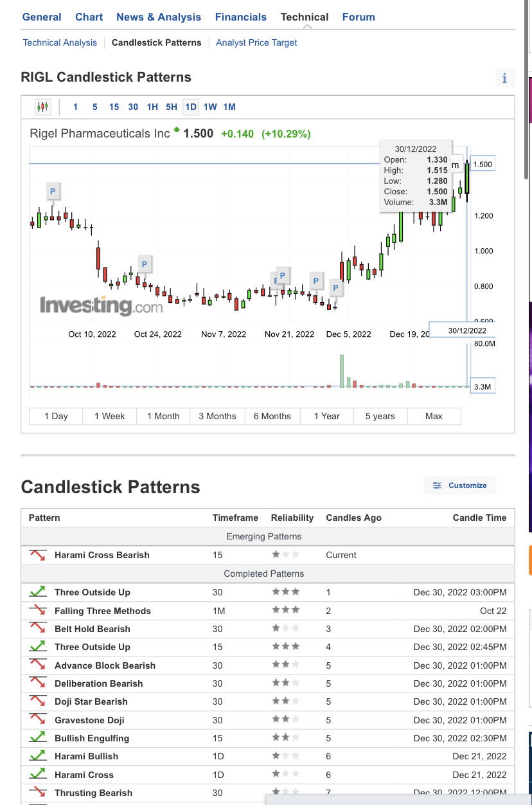Show Max chart range

[434, 416]
